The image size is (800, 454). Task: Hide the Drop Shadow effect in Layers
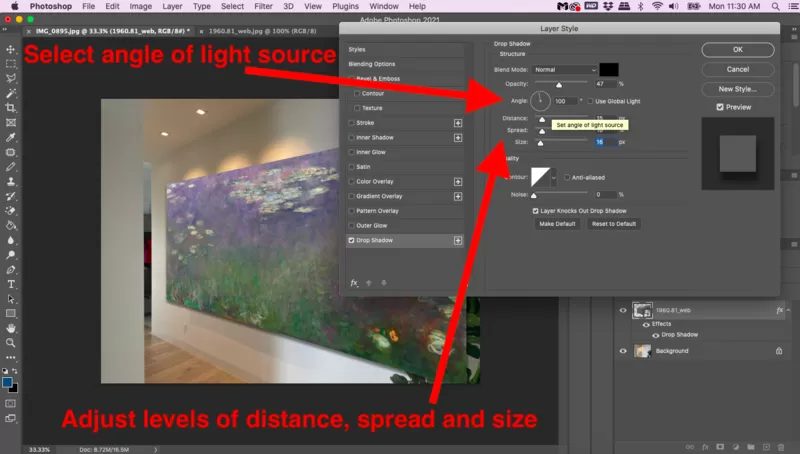click(x=656, y=335)
